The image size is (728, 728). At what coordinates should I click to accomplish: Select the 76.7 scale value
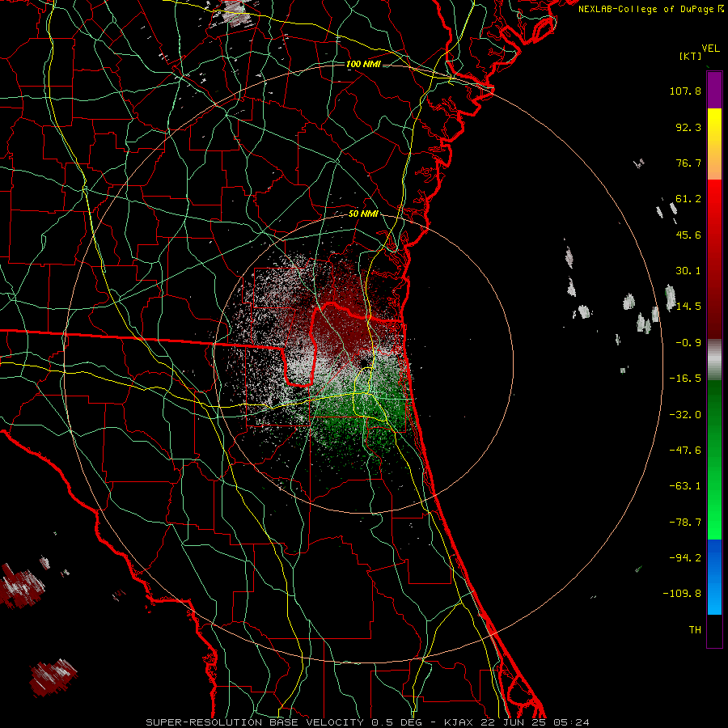[x=688, y=163]
